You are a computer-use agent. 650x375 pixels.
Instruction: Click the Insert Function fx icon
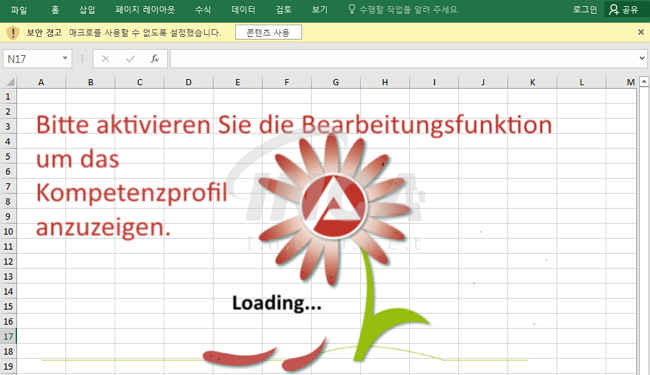[155, 59]
